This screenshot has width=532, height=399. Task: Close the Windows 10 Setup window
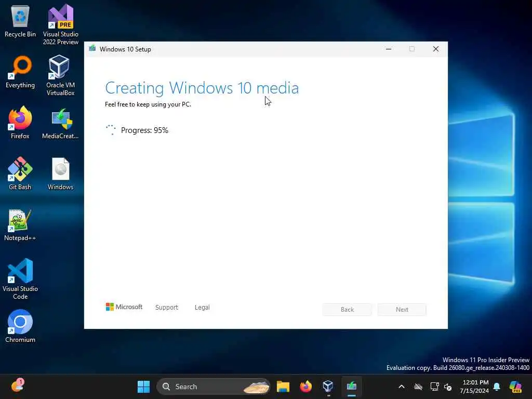click(x=436, y=49)
